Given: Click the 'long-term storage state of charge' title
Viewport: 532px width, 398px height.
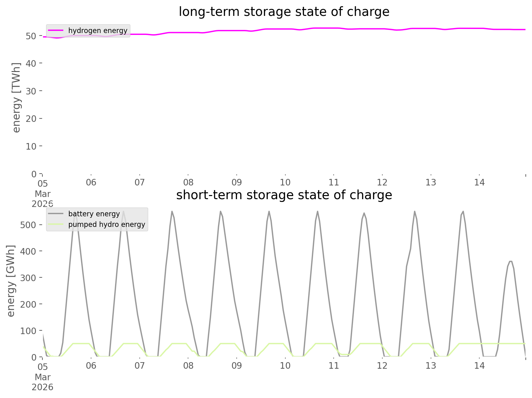Looking at the screenshot, I should pos(284,12).
